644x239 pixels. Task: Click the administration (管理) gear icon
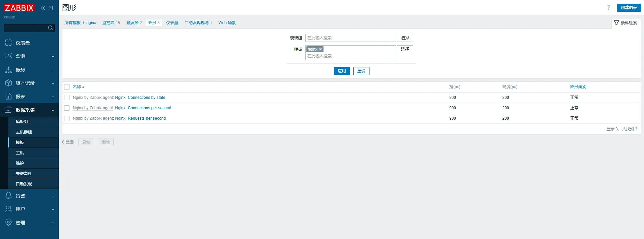click(8, 222)
